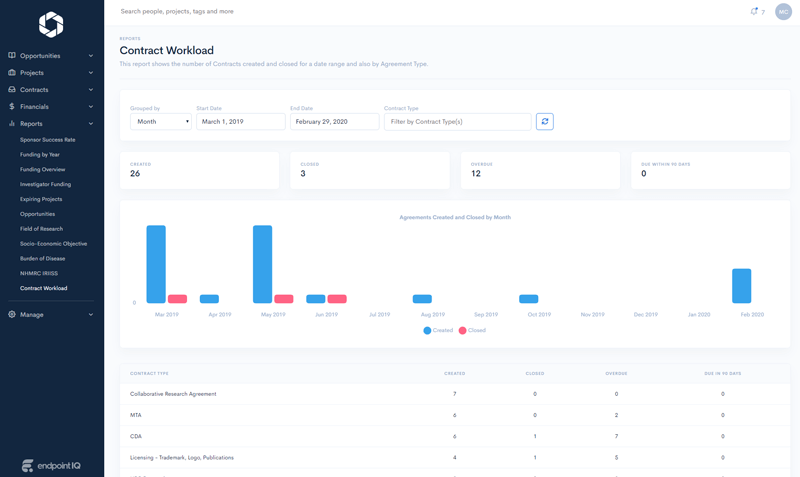Open the Funding Overview report
Image resolution: width=800 pixels, height=477 pixels.
tap(42, 170)
